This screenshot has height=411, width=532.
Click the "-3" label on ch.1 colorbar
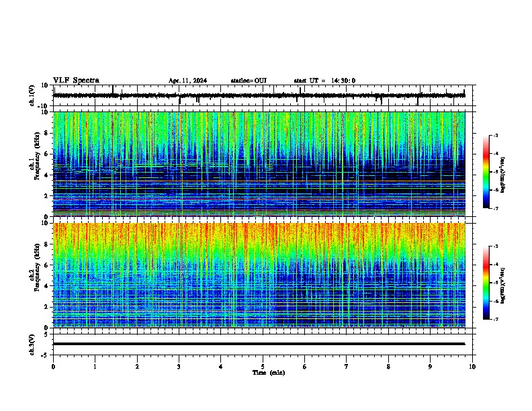pos(495,135)
